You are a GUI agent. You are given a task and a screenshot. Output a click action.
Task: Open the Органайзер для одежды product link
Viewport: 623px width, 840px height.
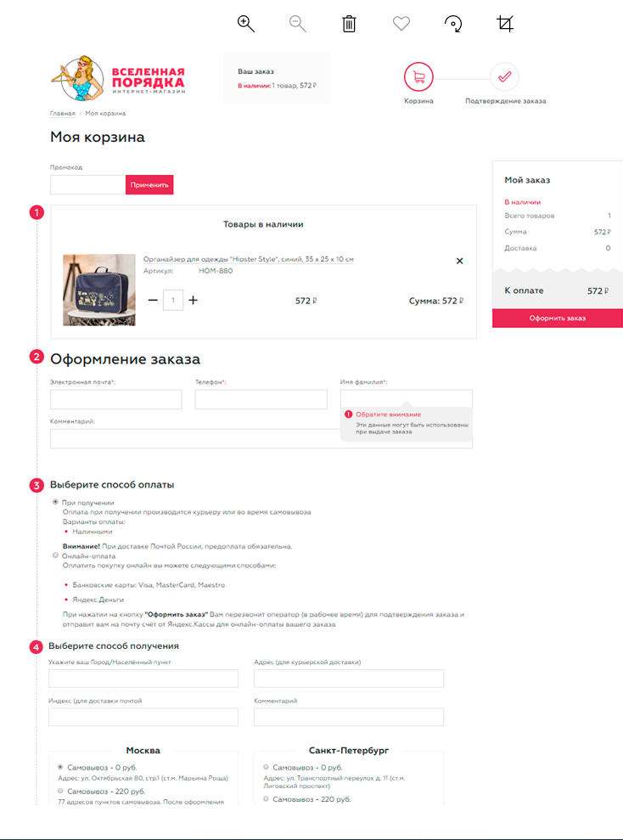(x=249, y=259)
